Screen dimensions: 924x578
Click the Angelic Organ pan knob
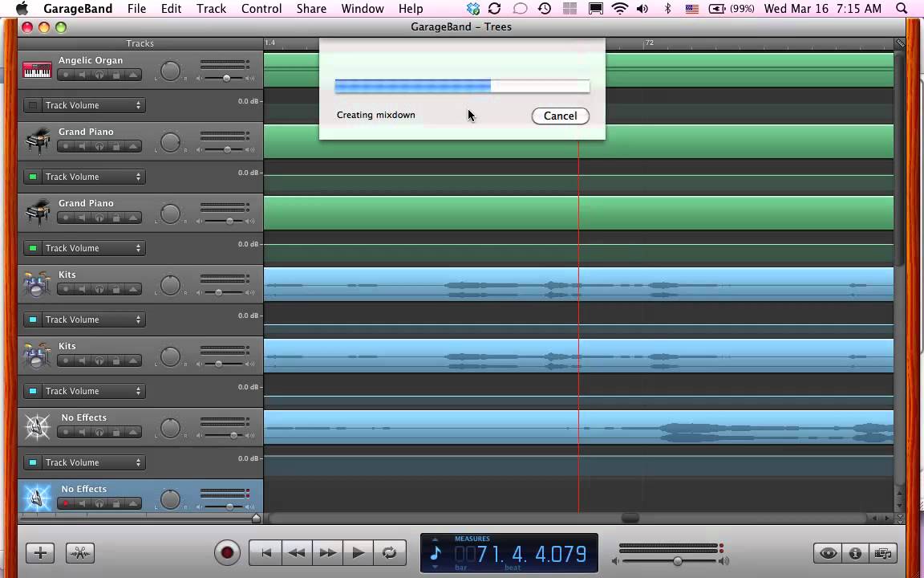(x=170, y=71)
